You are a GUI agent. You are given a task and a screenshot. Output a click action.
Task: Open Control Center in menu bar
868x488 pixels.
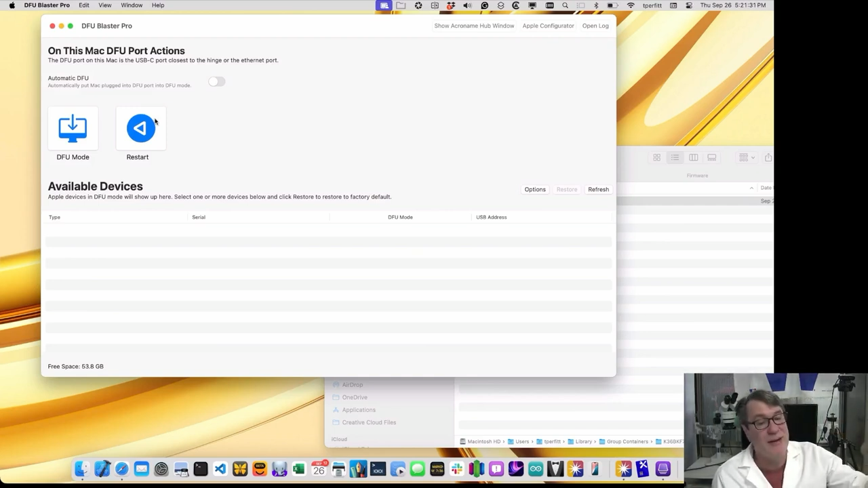(688, 5)
